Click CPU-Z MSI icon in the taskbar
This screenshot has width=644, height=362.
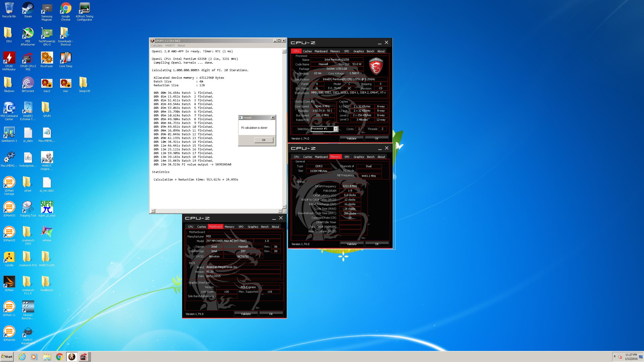pyautogui.click(x=84, y=357)
